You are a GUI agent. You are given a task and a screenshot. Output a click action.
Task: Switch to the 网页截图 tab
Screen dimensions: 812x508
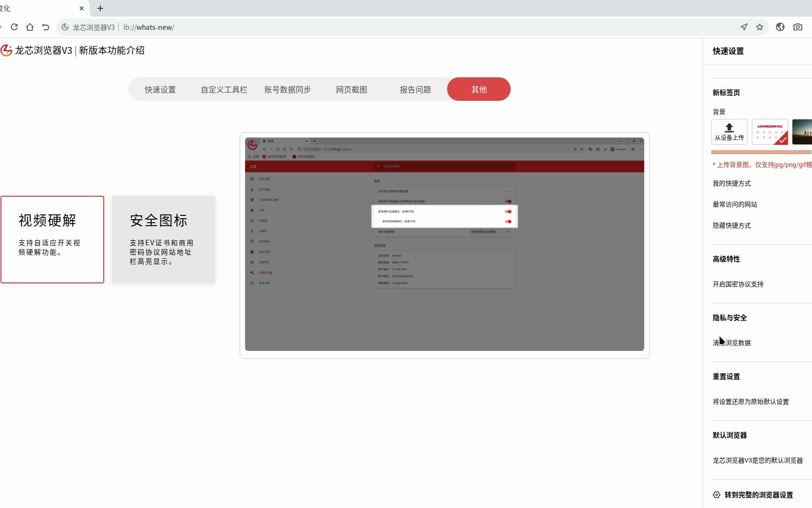(351, 90)
